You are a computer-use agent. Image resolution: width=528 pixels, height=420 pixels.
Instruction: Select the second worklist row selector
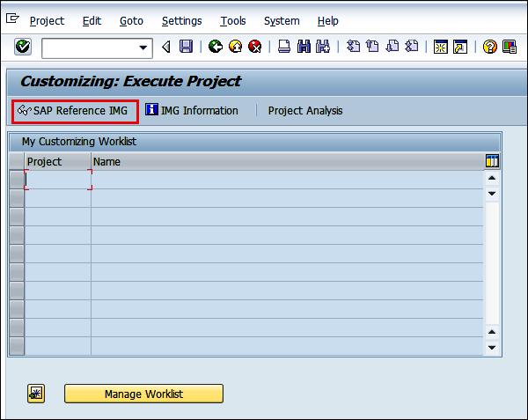click(x=17, y=198)
